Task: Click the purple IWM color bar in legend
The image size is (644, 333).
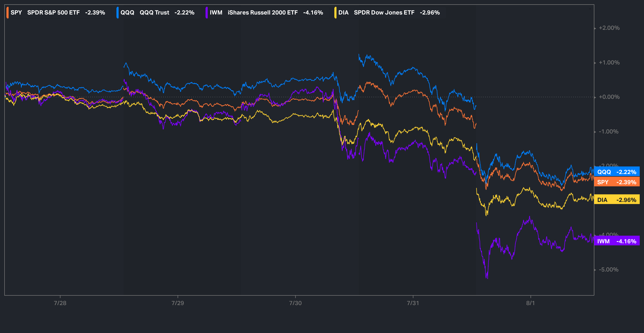Action: 207,13
